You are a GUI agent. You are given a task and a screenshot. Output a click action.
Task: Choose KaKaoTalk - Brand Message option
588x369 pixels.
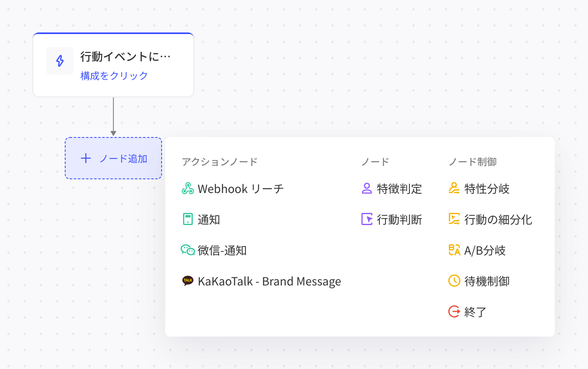pos(262,281)
